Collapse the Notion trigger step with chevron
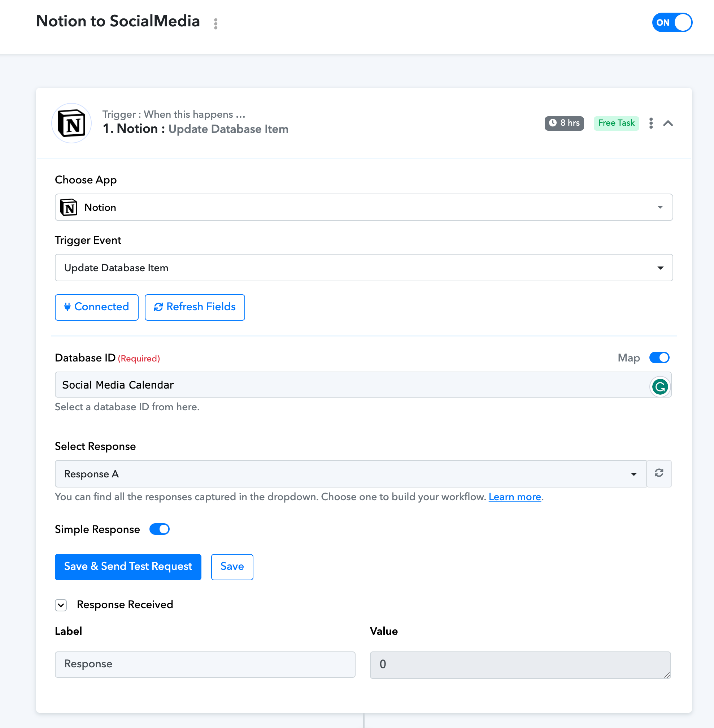The image size is (714, 728). coord(668,123)
